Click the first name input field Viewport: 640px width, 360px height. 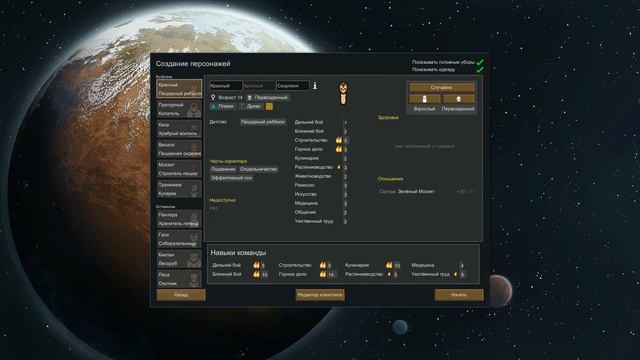coord(226,86)
